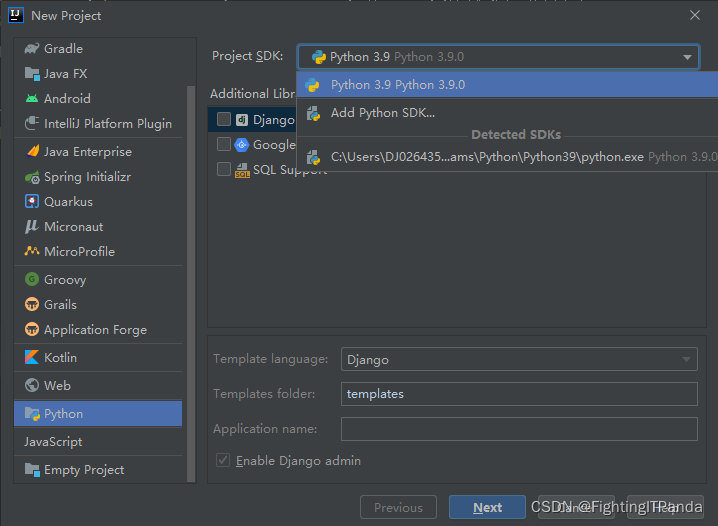Image resolution: width=718 pixels, height=526 pixels.
Task: Click the Quarkus icon
Action: pos(32,201)
